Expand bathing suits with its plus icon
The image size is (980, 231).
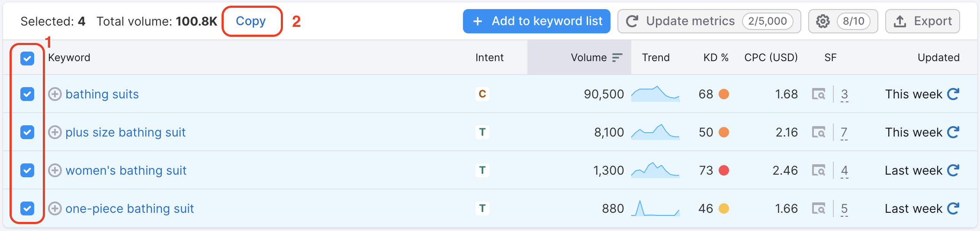coord(55,94)
